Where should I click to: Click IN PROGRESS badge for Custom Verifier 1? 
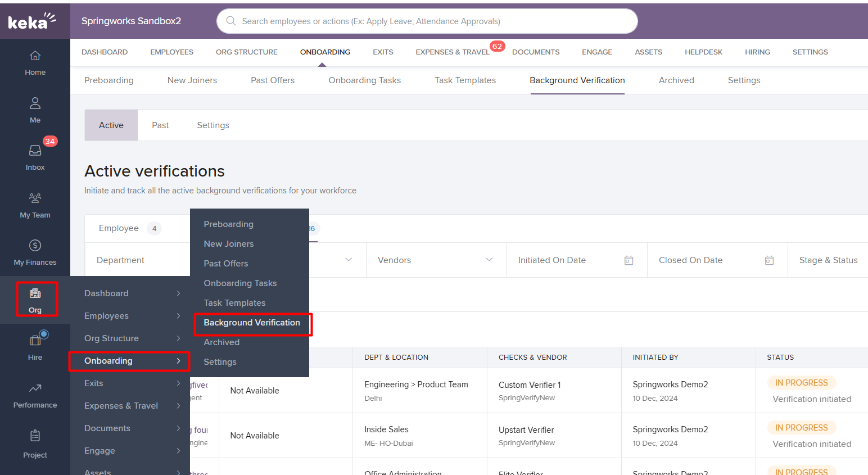[802, 383]
